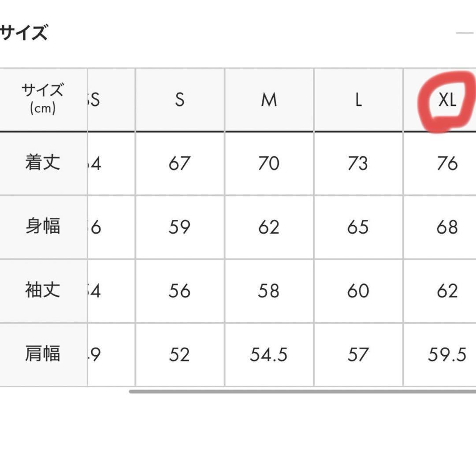Select the 袖丈 row label
Image resolution: width=476 pixels, height=476 pixels.
(x=43, y=291)
